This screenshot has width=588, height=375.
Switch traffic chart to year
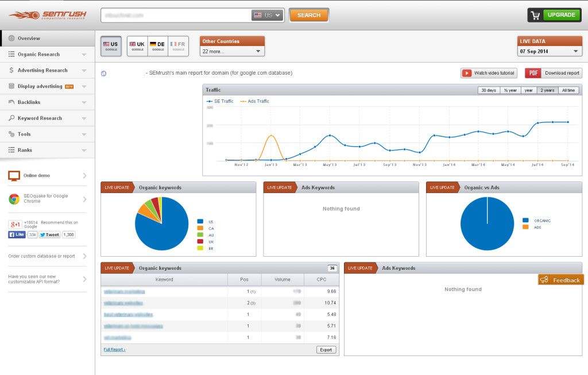(529, 90)
